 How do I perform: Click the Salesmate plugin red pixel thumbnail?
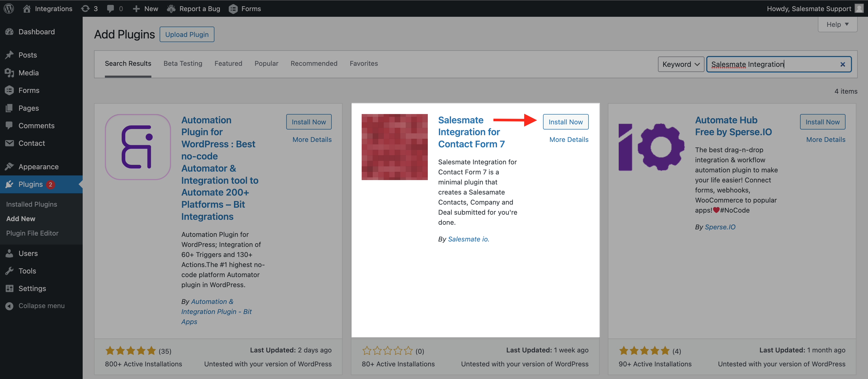[x=394, y=147]
